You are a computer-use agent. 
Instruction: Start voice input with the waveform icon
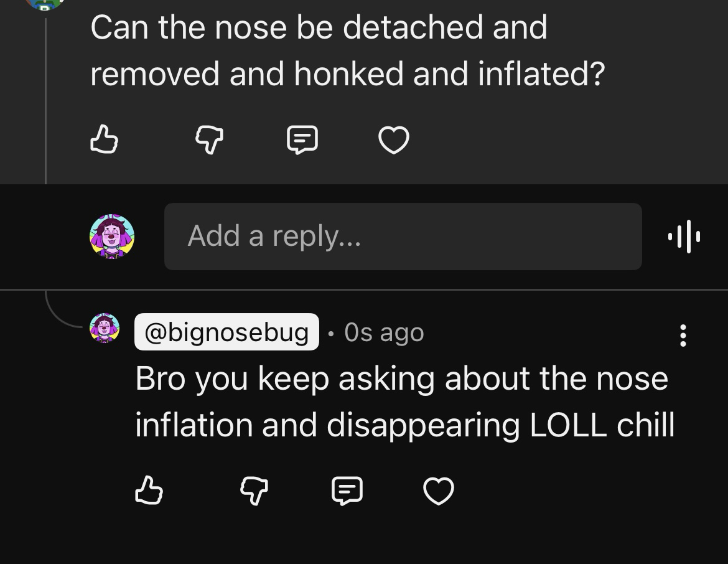coord(684,237)
